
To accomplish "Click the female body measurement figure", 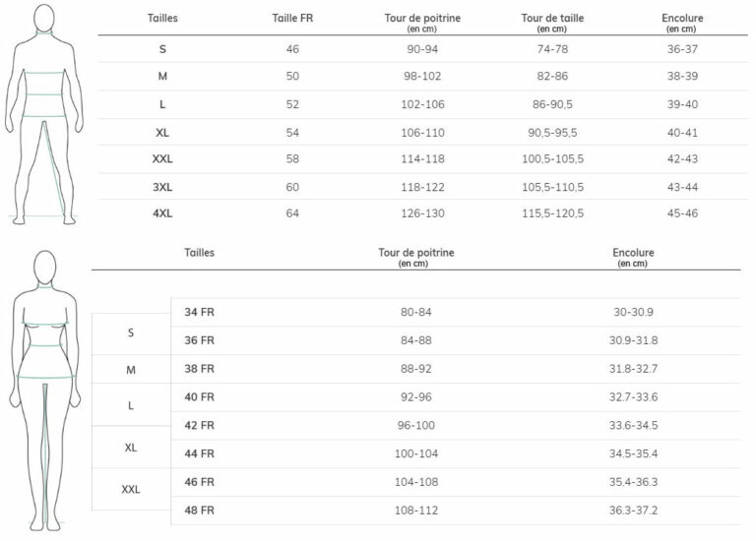I will 45,389.
